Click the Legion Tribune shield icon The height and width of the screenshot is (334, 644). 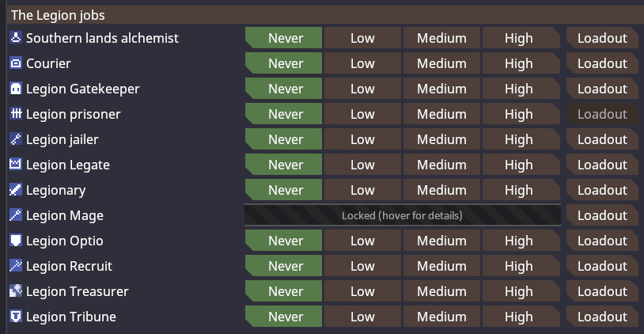tap(16, 317)
